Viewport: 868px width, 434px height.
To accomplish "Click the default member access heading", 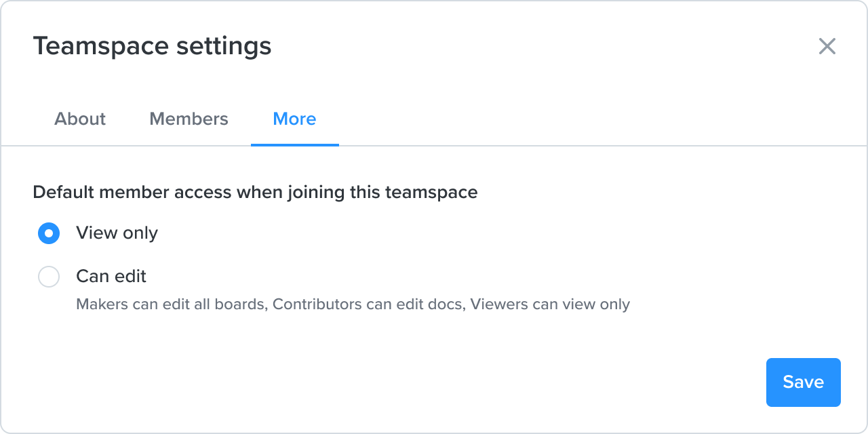I will (255, 192).
